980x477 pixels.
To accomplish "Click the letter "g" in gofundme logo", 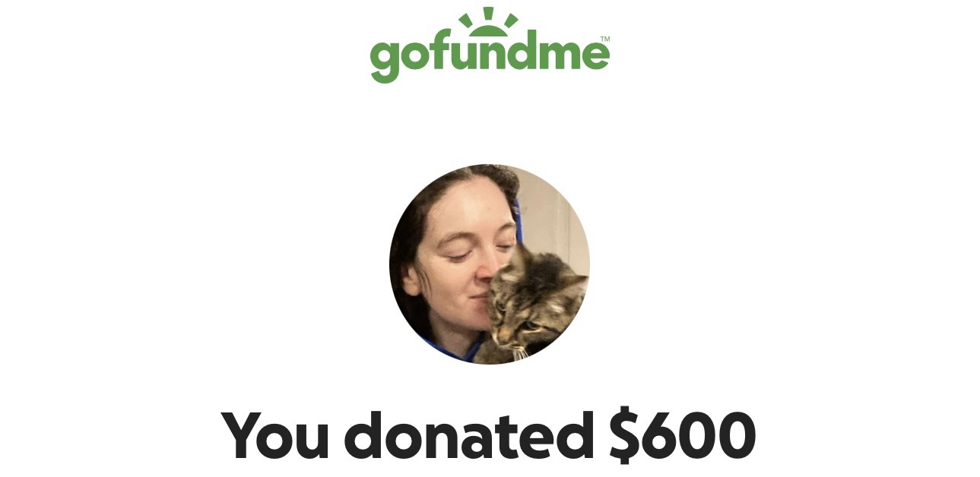I will click(386, 61).
